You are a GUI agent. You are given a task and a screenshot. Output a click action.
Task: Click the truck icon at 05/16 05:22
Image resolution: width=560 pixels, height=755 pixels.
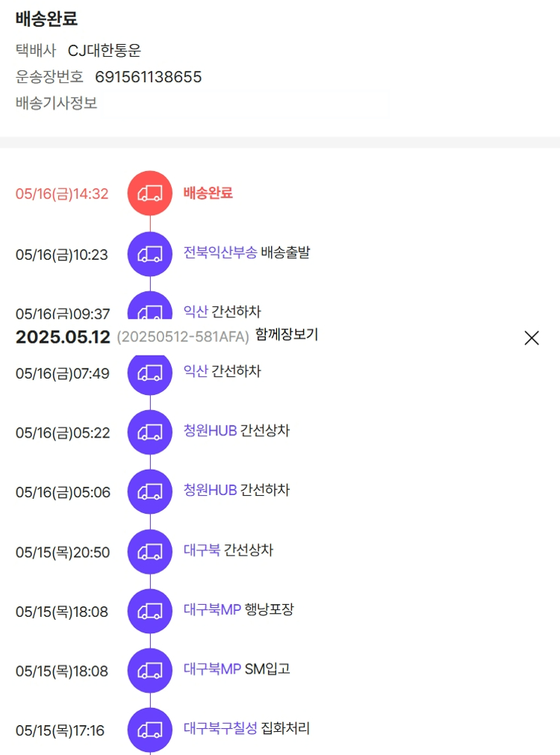pyautogui.click(x=150, y=432)
